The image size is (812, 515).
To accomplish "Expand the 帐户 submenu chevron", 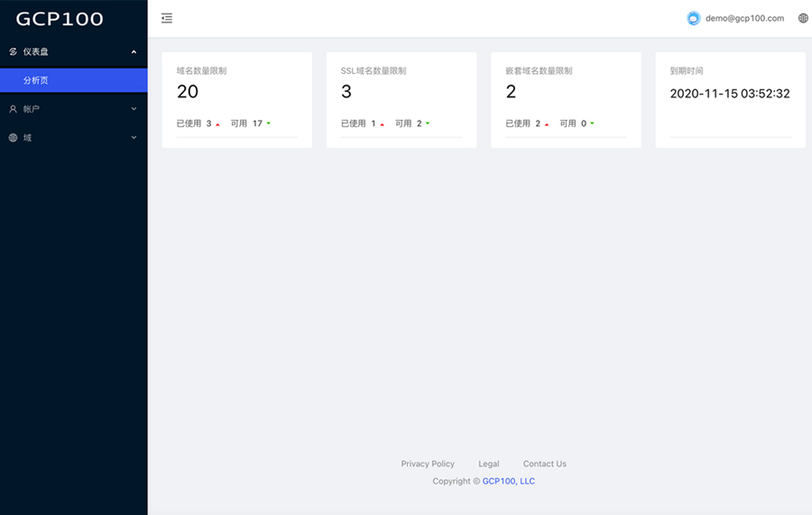I will [134, 109].
